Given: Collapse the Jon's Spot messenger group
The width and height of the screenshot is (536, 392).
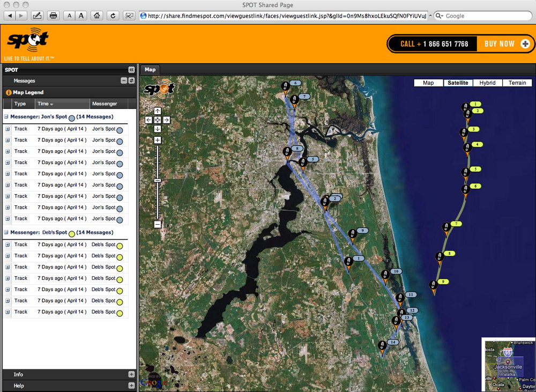Looking at the screenshot, I should tap(6, 116).
